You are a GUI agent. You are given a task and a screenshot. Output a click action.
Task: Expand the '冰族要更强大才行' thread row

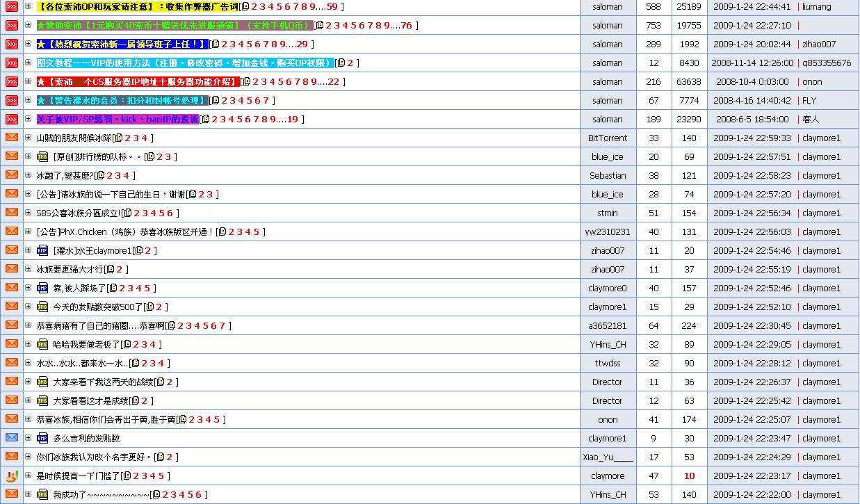click(29, 269)
